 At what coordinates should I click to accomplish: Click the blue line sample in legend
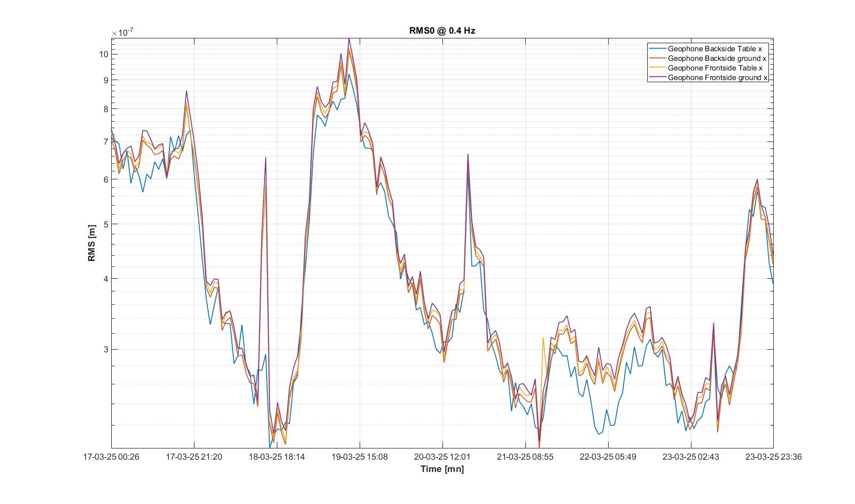pos(658,49)
